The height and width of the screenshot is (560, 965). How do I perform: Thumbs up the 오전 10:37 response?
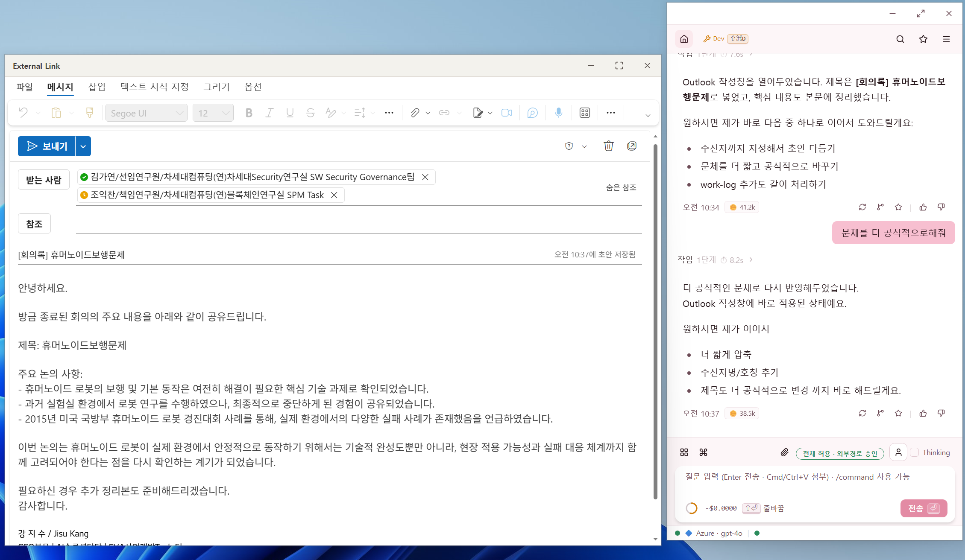[923, 413]
